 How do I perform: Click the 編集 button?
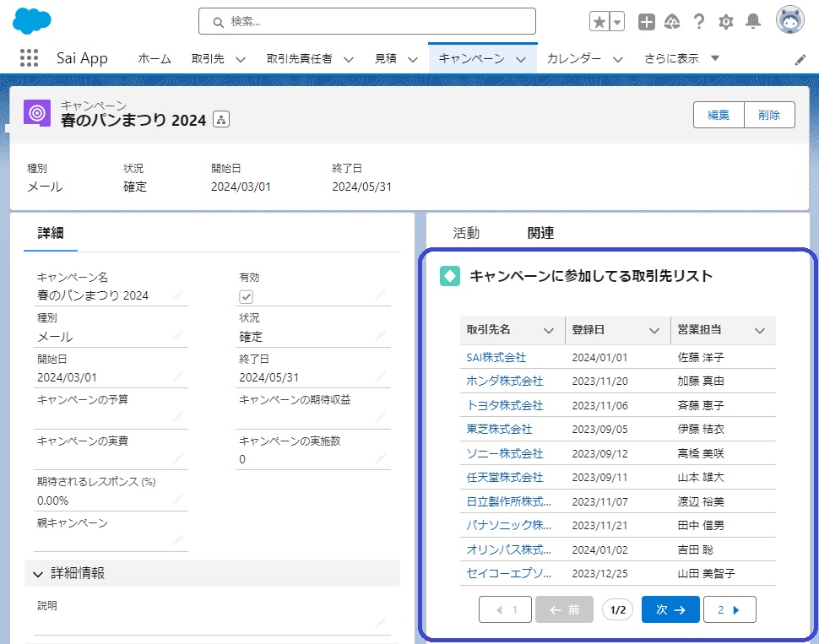coord(719,115)
